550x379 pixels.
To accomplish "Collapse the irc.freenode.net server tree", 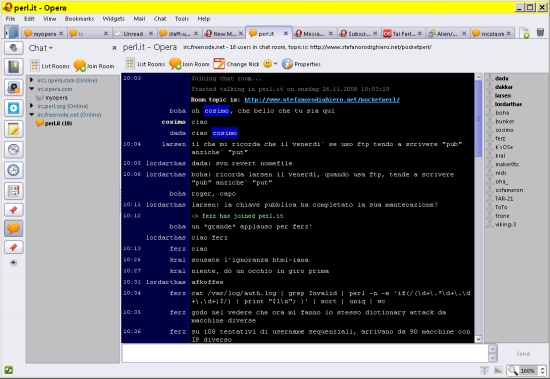I will click(32, 114).
